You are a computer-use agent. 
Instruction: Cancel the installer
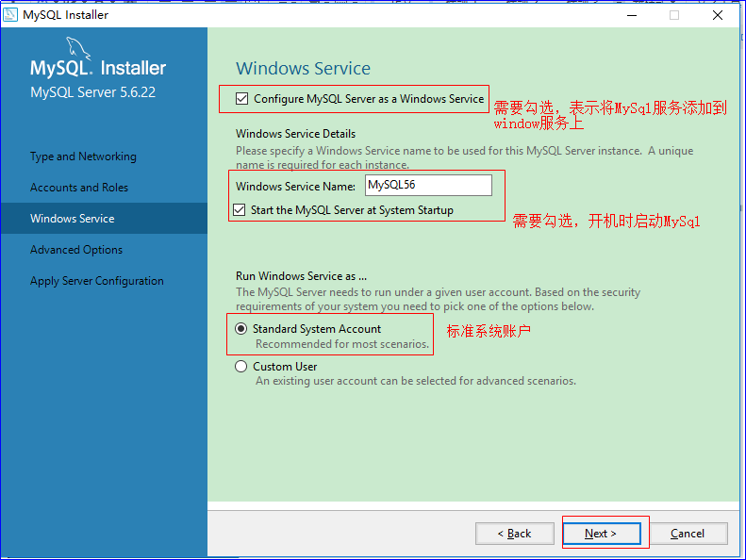click(x=688, y=534)
